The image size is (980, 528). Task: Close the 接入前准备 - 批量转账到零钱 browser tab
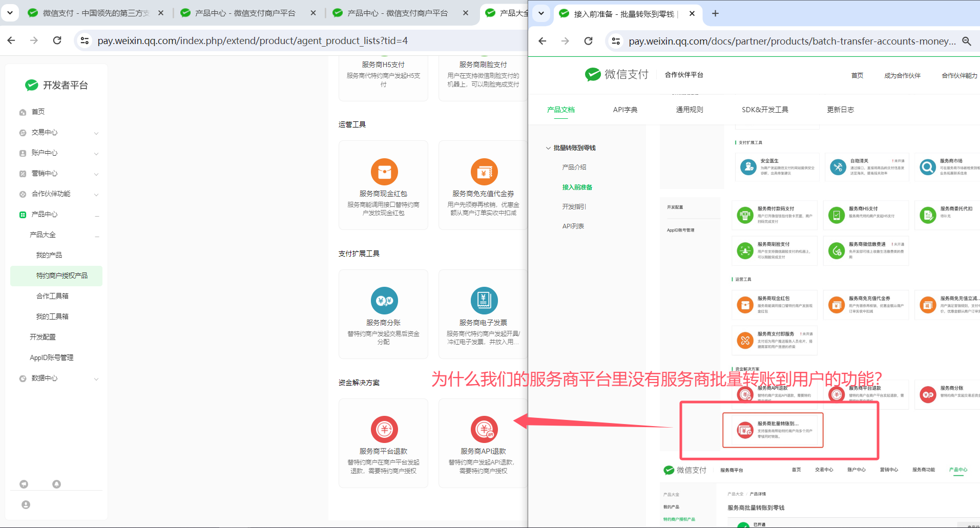click(x=692, y=13)
